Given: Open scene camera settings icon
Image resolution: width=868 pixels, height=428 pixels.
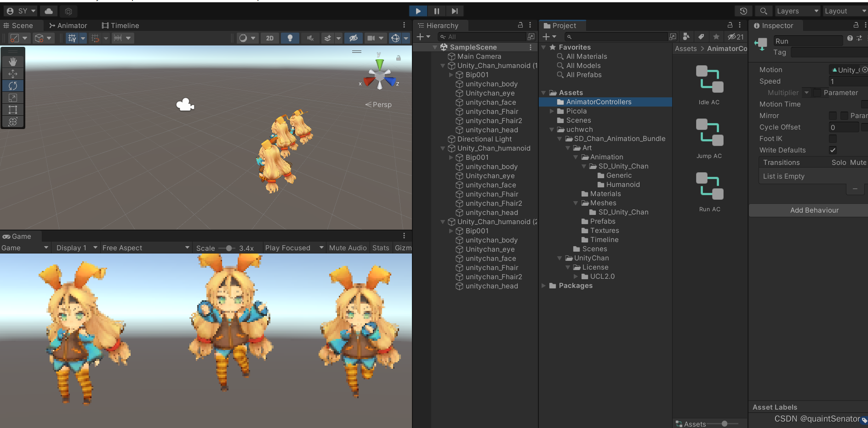Looking at the screenshot, I should pos(371,38).
